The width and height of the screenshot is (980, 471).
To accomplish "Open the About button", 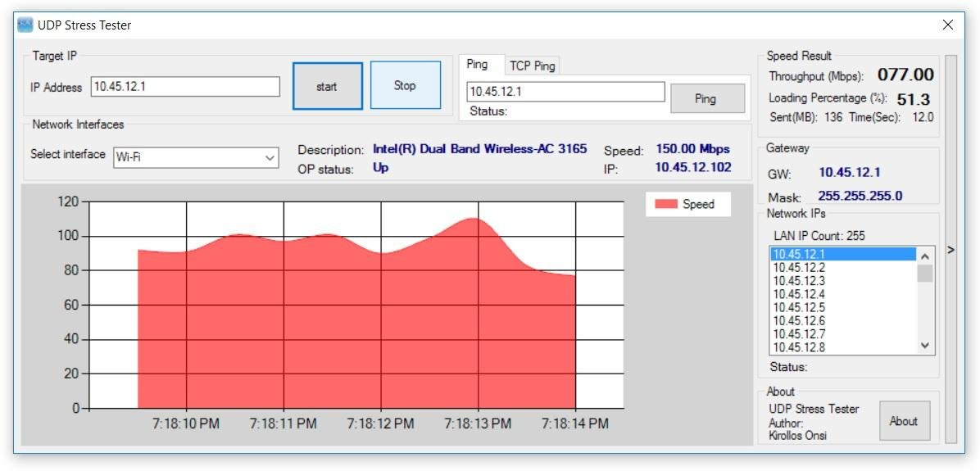I will (904, 421).
